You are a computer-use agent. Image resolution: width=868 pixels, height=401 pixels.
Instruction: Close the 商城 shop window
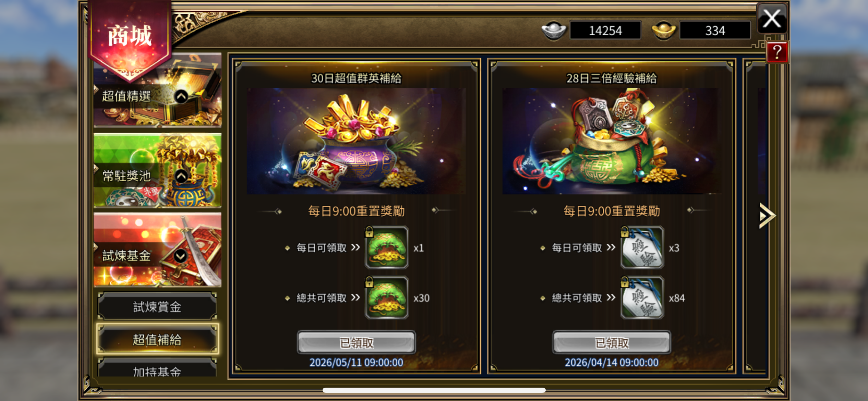(772, 19)
